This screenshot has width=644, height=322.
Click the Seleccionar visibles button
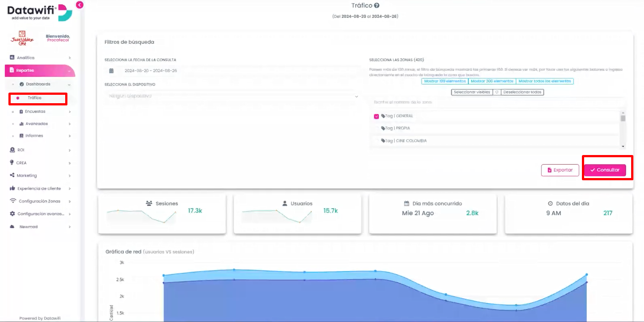(472, 92)
